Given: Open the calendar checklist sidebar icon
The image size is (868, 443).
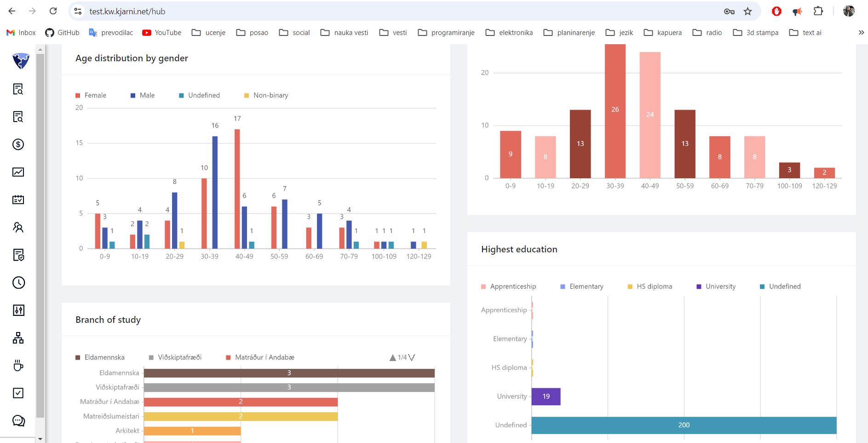Looking at the screenshot, I should [x=18, y=199].
